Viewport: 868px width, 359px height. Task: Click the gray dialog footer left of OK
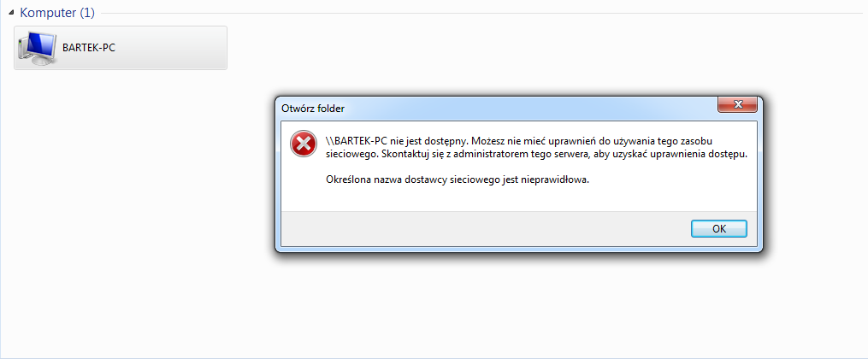(x=481, y=228)
